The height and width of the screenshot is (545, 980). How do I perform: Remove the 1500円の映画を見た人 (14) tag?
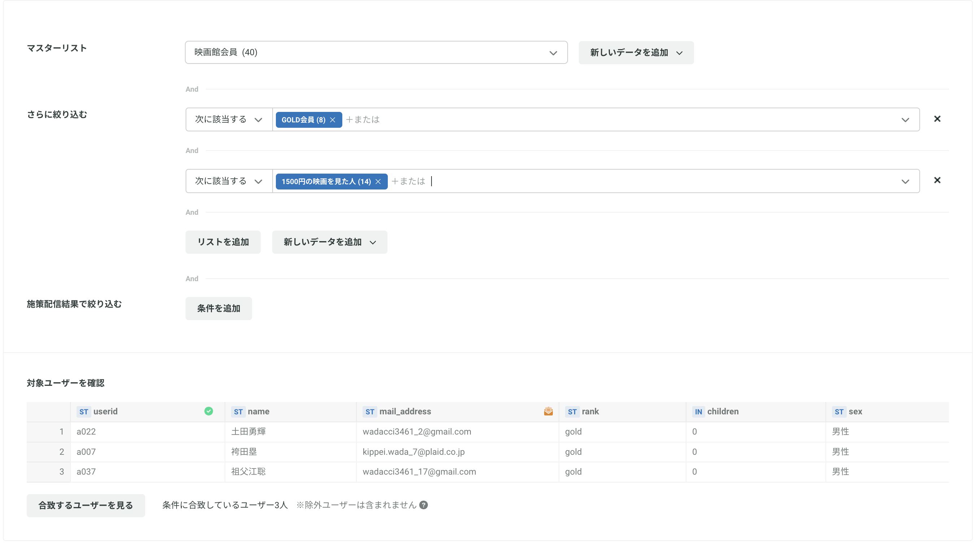coord(378,182)
